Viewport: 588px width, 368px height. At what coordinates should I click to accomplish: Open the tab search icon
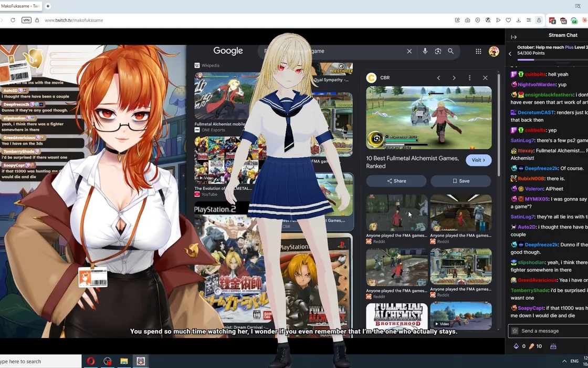(578, 6)
